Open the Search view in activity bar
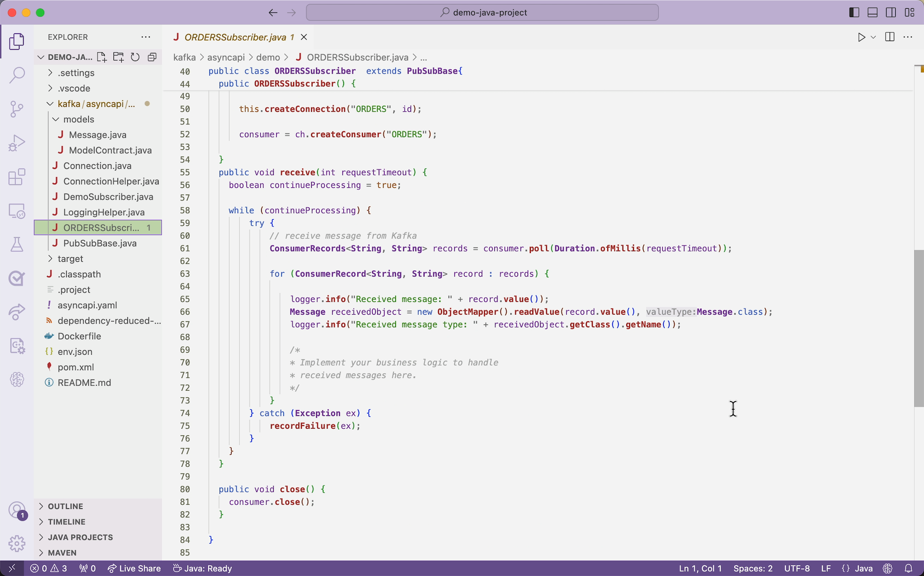The image size is (924, 576). click(17, 75)
